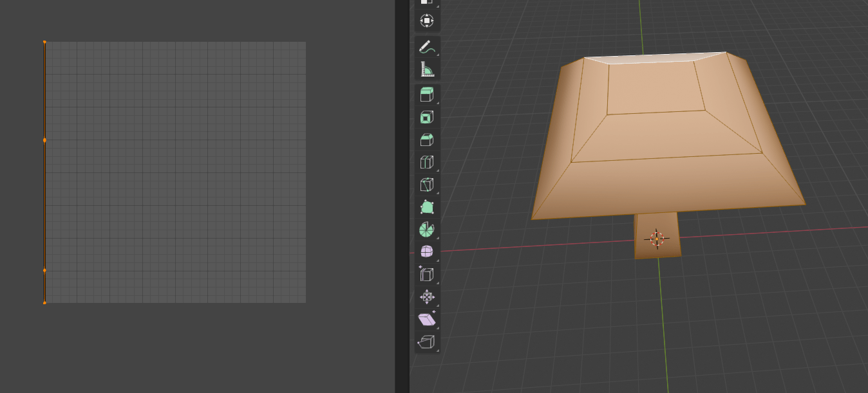This screenshot has height=393, width=868.
Task: Select the Smooth vertex tool
Action: pyautogui.click(x=426, y=251)
